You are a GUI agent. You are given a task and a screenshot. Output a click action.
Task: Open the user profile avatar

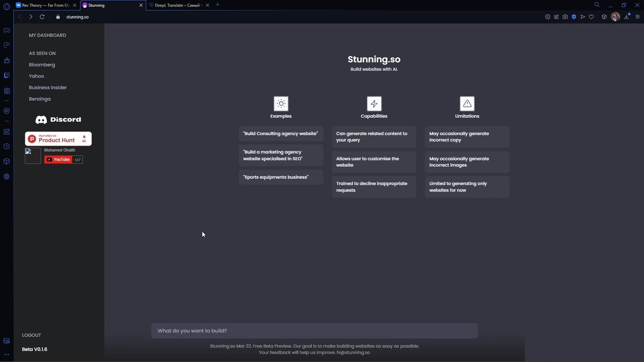pyautogui.click(x=616, y=17)
